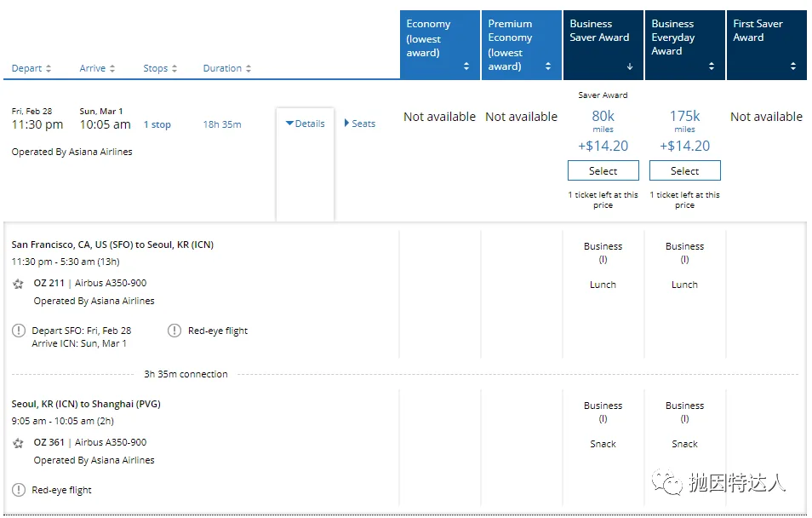The height and width of the screenshot is (518, 812).
Task: Click the Star Alliance icon next to OZ 211
Action: pos(18,284)
